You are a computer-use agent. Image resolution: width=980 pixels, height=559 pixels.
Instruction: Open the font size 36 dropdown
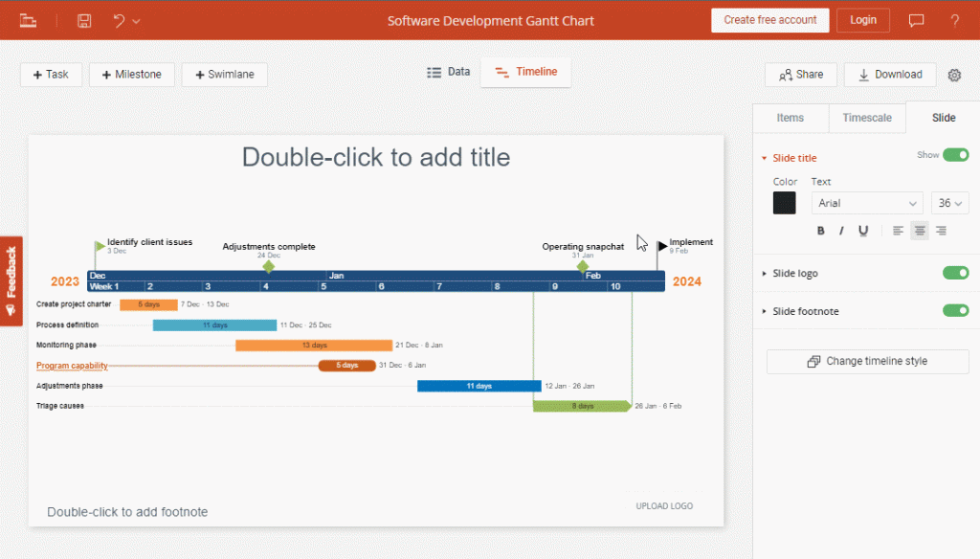(x=949, y=203)
